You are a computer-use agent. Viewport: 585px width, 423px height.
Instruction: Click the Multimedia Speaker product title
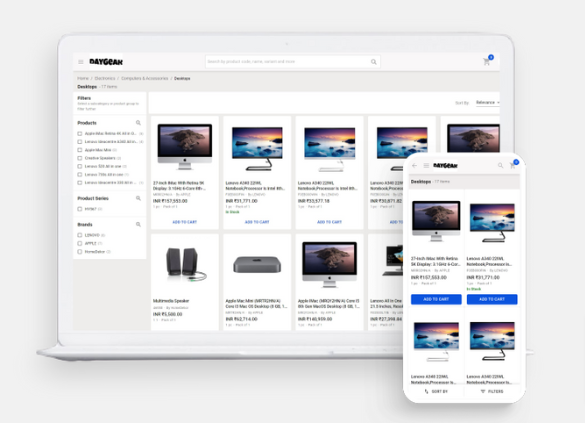tap(171, 301)
